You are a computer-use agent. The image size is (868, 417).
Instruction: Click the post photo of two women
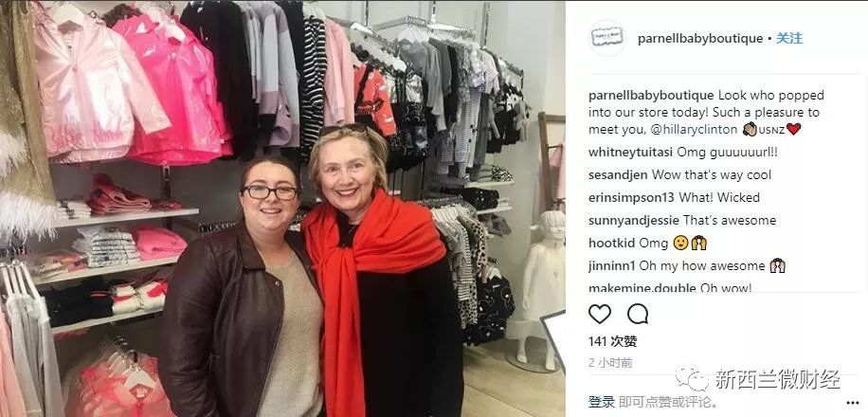(282, 208)
